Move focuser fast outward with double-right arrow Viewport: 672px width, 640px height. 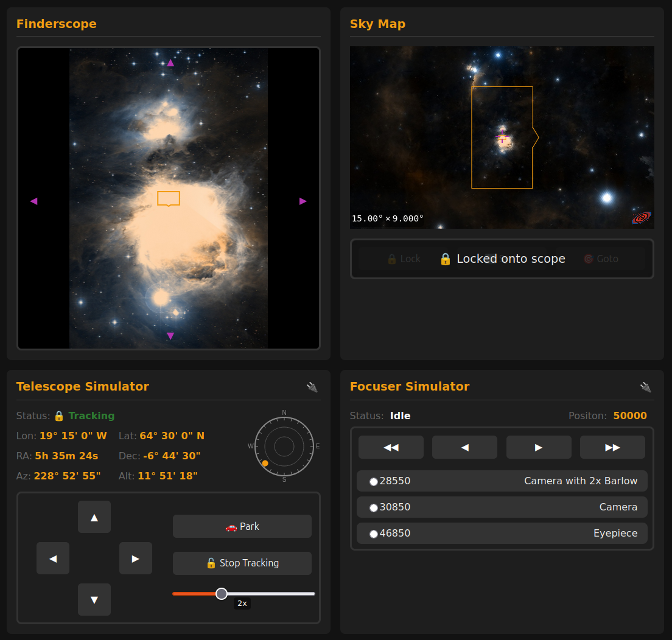pyautogui.click(x=612, y=447)
